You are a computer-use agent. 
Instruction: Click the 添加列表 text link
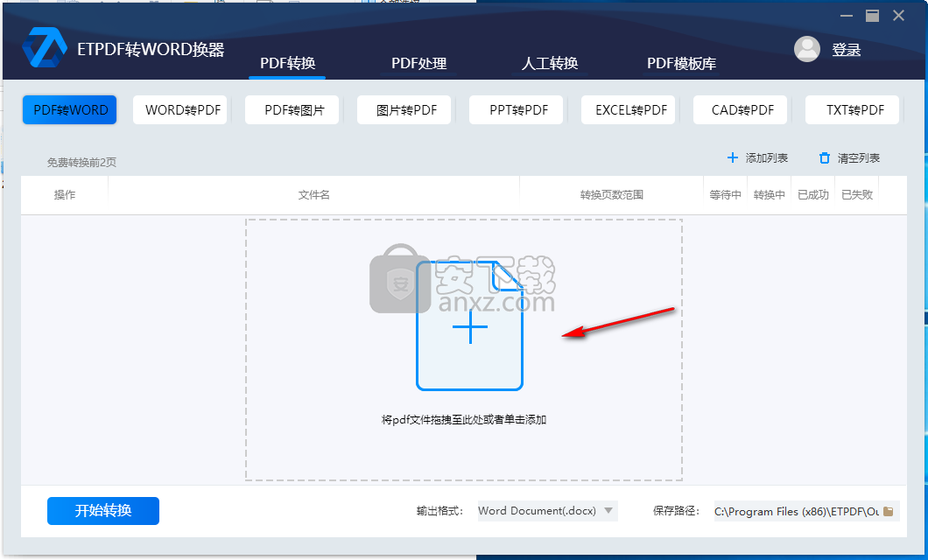[x=766, y=157]
